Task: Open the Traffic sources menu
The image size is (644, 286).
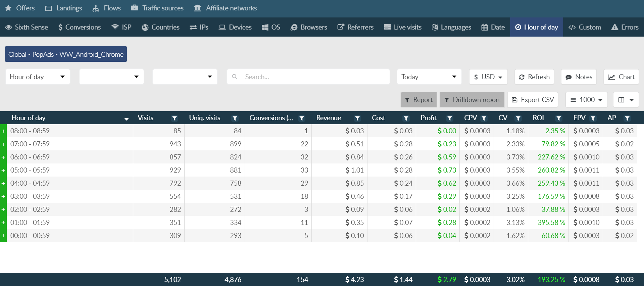Action: point(157,8)
